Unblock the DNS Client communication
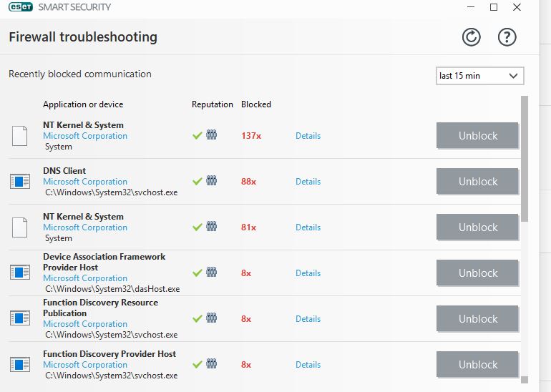This screenshot has height=392, width=551. click(477, 182)
